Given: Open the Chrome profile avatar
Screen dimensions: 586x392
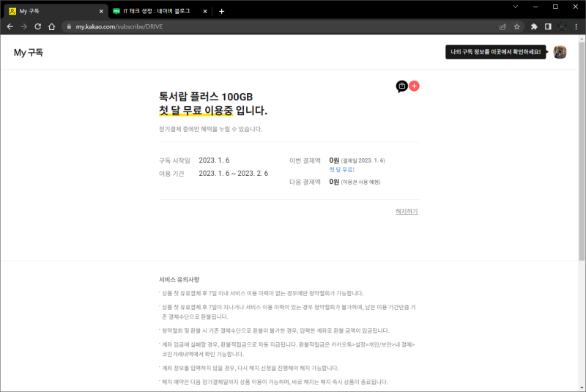Looking at the screenshot, I should [562, 26].
